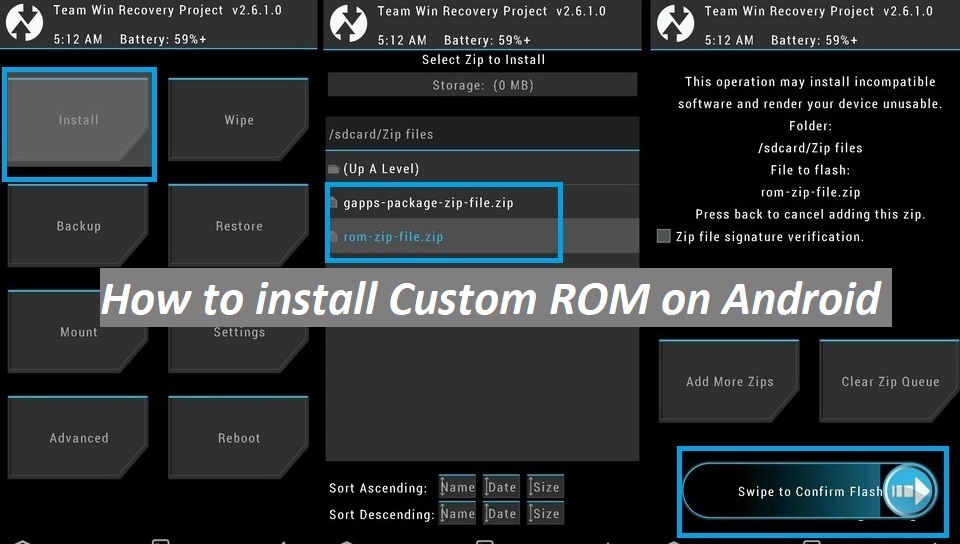
Task: Sort descending by Name
Action: coord(457,513)
